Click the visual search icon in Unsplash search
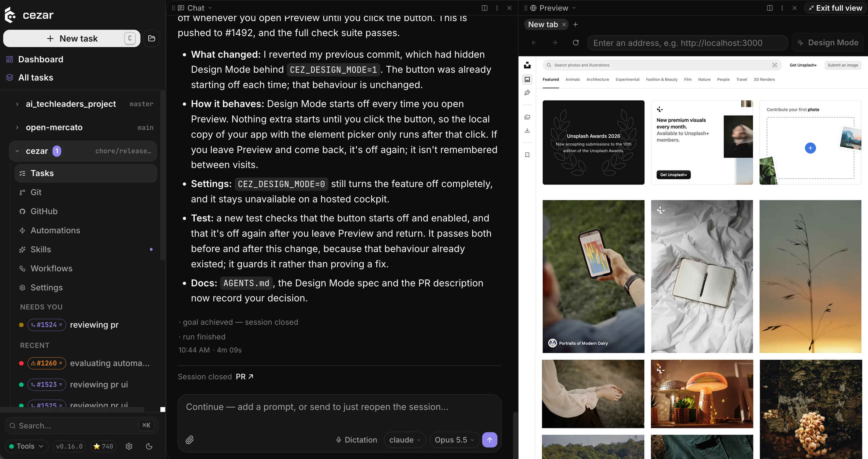This screenshot has width=868, height=459. [775, 65]
